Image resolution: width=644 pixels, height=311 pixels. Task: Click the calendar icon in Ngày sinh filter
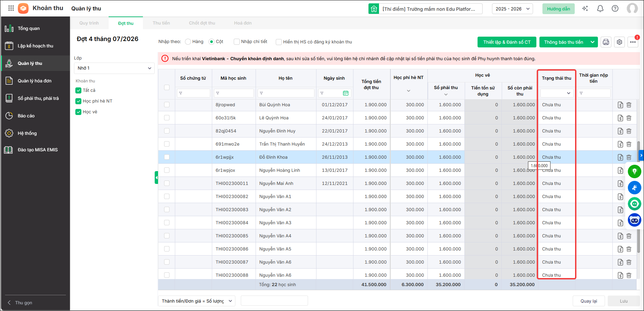(x=345, y=93)
